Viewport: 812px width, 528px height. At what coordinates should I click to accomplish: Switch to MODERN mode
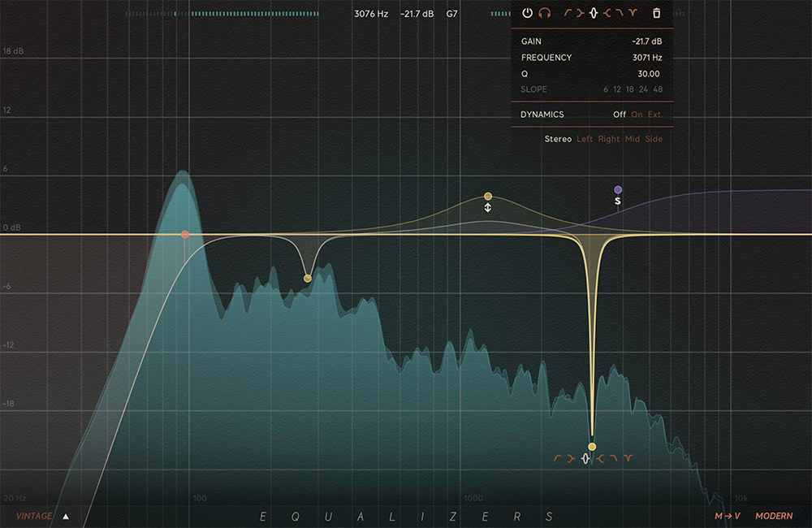(x=774, y=516)
